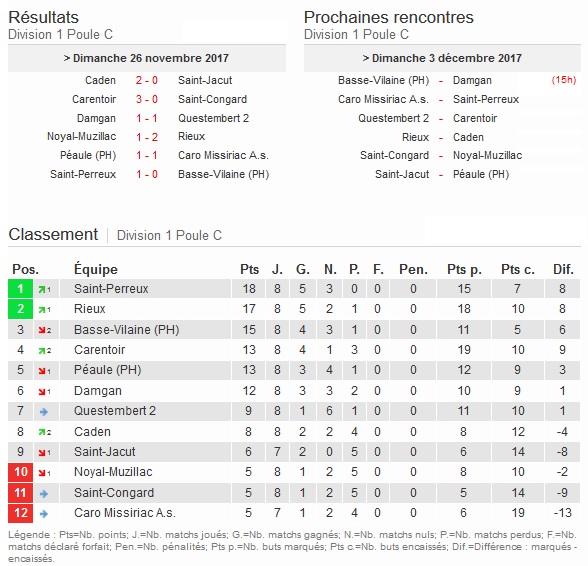588x566 pixels.
Task: Open the Caden 2 - 0 Saint-Jacut score
Action: (147, 80)
